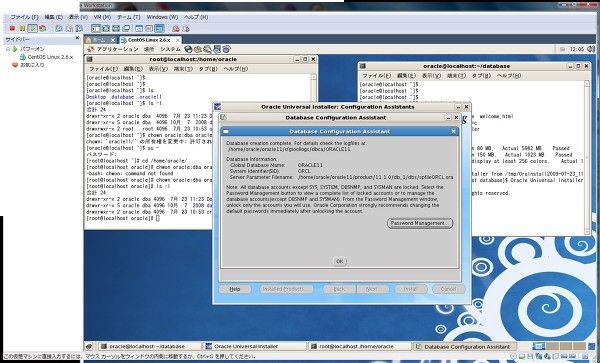Switch to the ホーム tab
600x363 pixels.
[98, 40]
